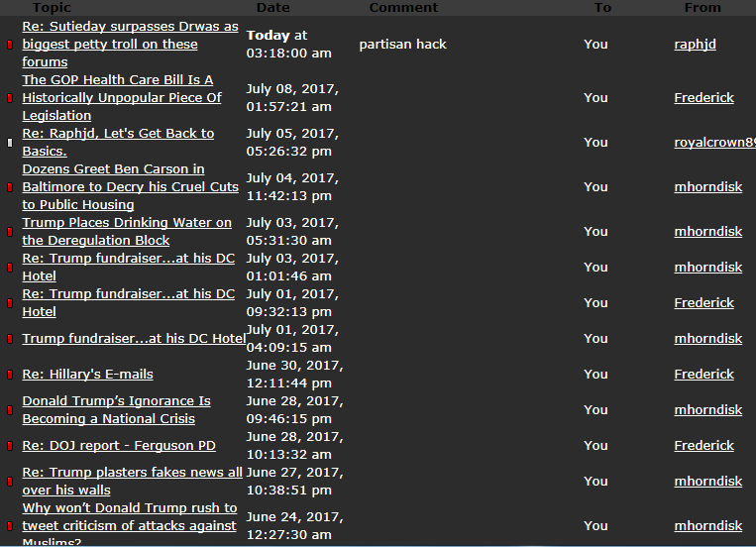Click red marker next to GOP Health Care Bill topic

(x=10, y=98)
